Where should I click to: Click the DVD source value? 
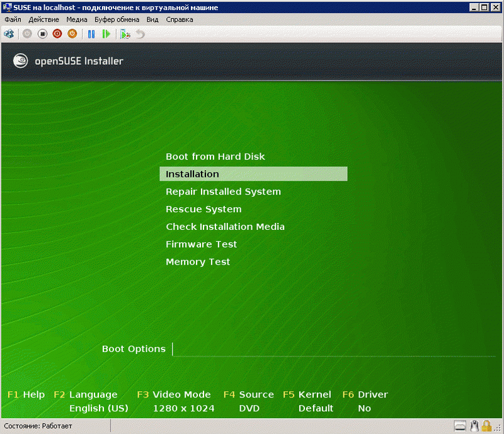[249, 408]
